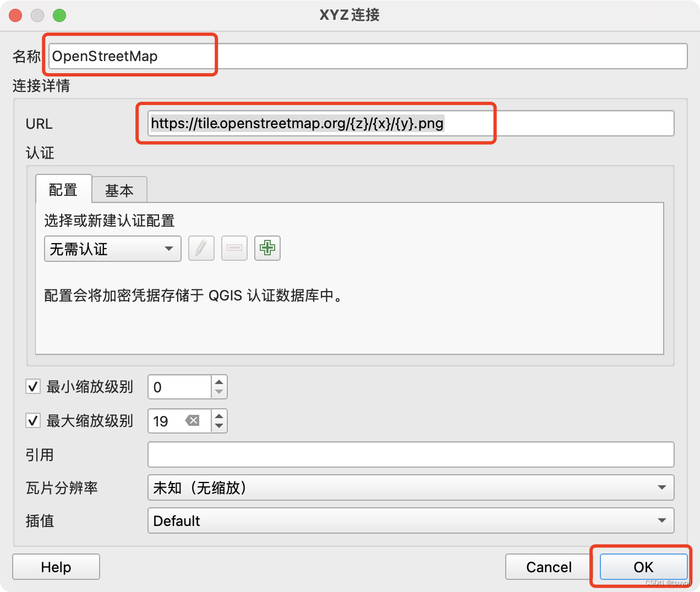Toggle the maximum zoom level checkbox

click(x=33, y=421)
